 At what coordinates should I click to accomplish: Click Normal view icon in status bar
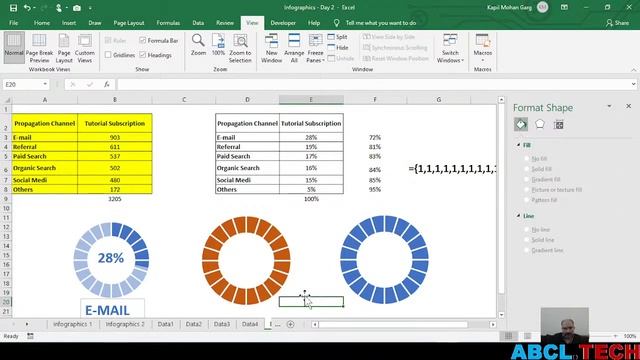[x=508, y=336]
